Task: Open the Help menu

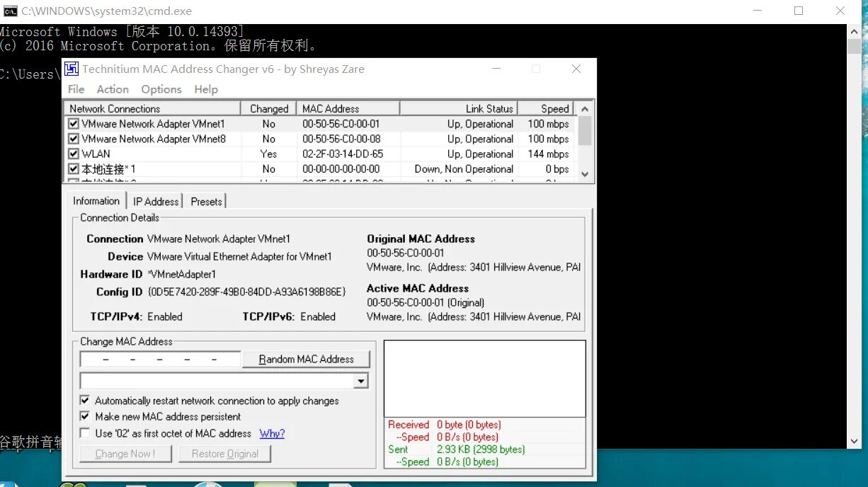Action: (x=206, y=89)
